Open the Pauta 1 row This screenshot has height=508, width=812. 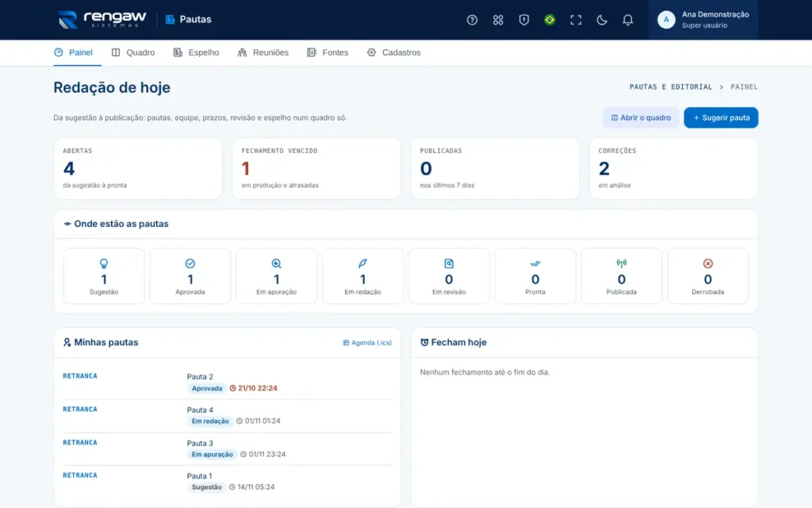click(228, 482)
